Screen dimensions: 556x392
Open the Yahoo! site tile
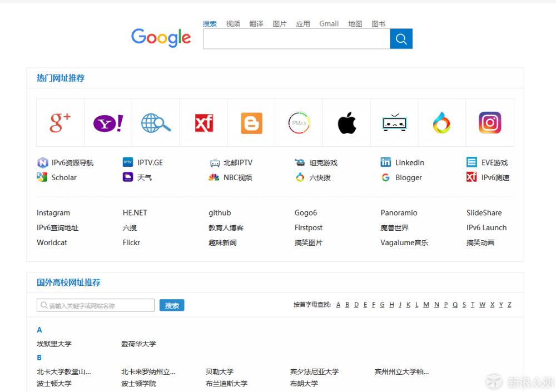(108, 123)
